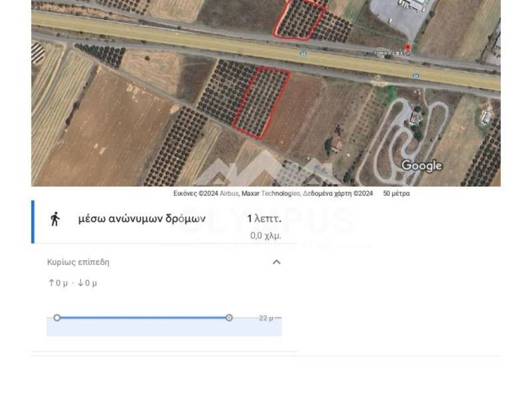Click the start point of elevation profile
532x399 pixels.
(x=57, y=317)
